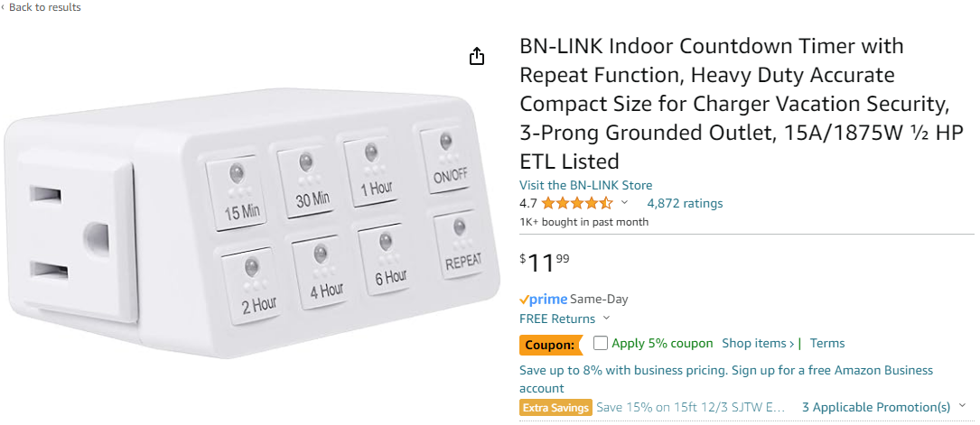Follow the Shop items link

(758, 343)
